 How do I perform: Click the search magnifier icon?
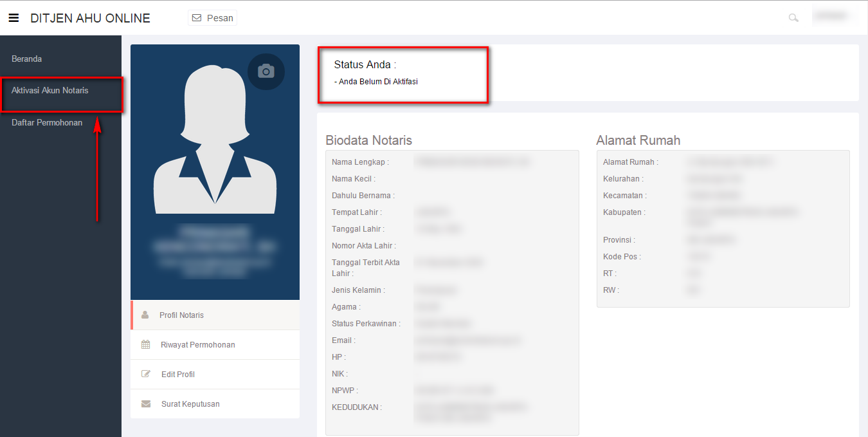tap(793, 18)
